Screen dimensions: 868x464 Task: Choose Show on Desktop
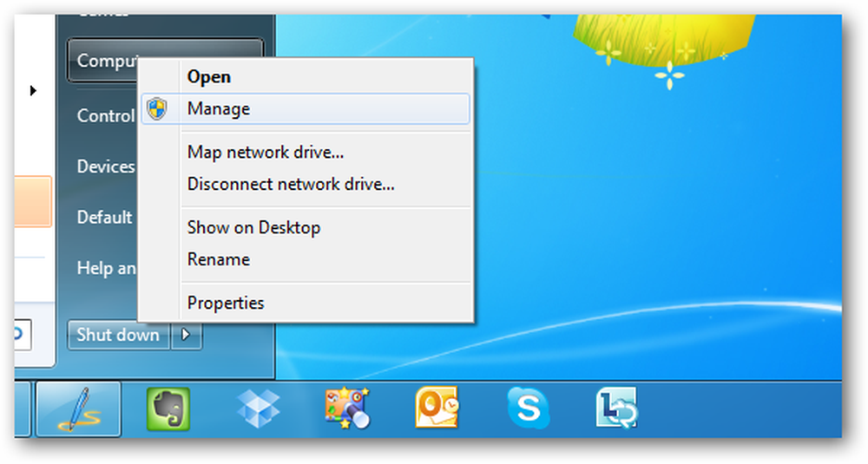[x=306, y=227]
